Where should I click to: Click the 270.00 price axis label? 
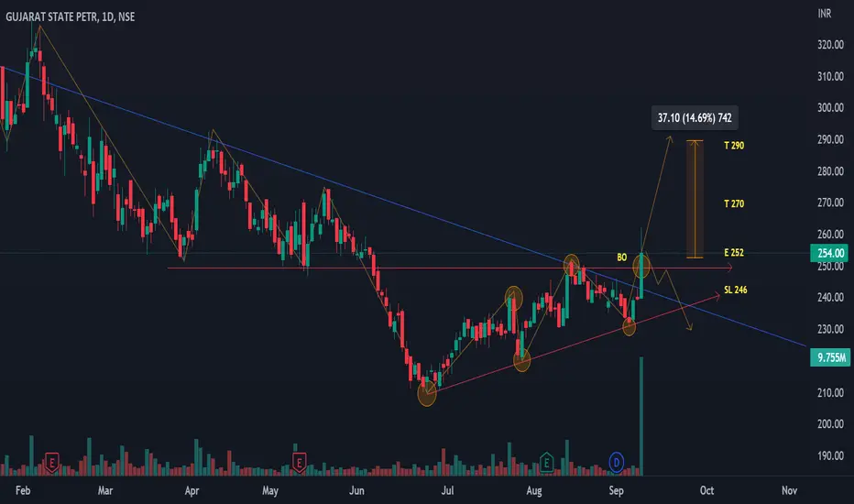click(x=830, y=203)
